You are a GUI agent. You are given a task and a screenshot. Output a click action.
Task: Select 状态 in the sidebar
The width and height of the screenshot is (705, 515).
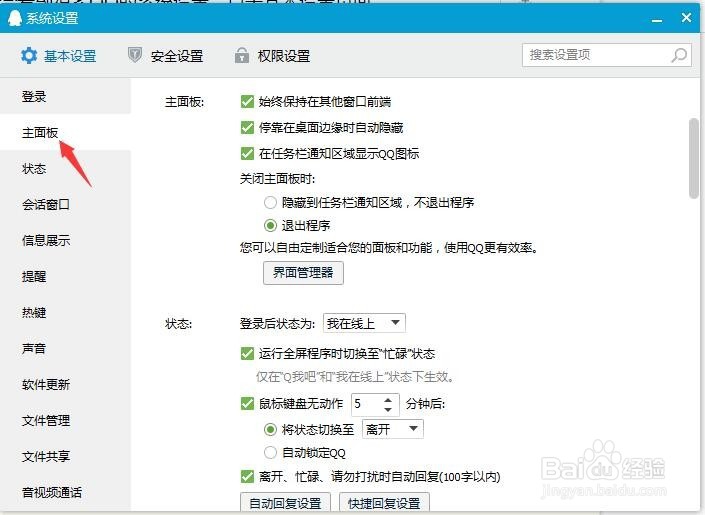tap(65, 168)
